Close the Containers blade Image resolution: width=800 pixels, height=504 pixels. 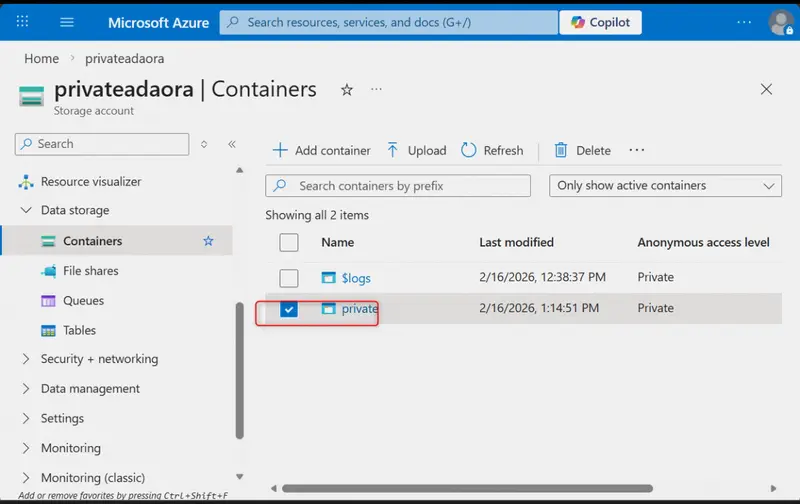(766, 89)
